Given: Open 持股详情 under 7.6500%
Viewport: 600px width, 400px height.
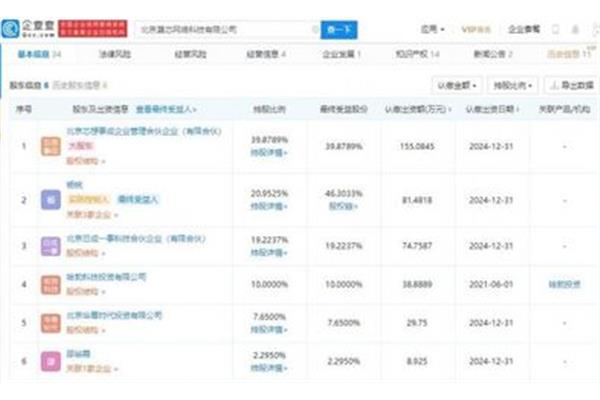Looking at the screenshot, I should tap(269, 330).
